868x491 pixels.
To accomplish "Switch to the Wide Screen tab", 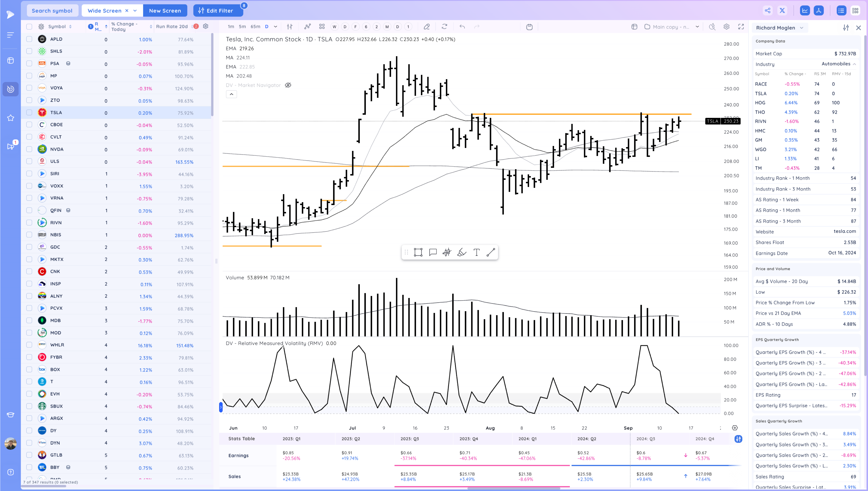I will (x=104, y=10).
